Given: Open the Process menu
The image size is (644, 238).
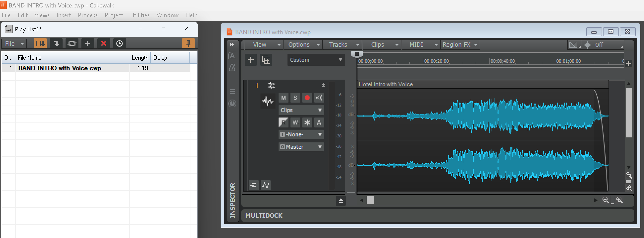Looking at the screenshot, I should (88, 15).
